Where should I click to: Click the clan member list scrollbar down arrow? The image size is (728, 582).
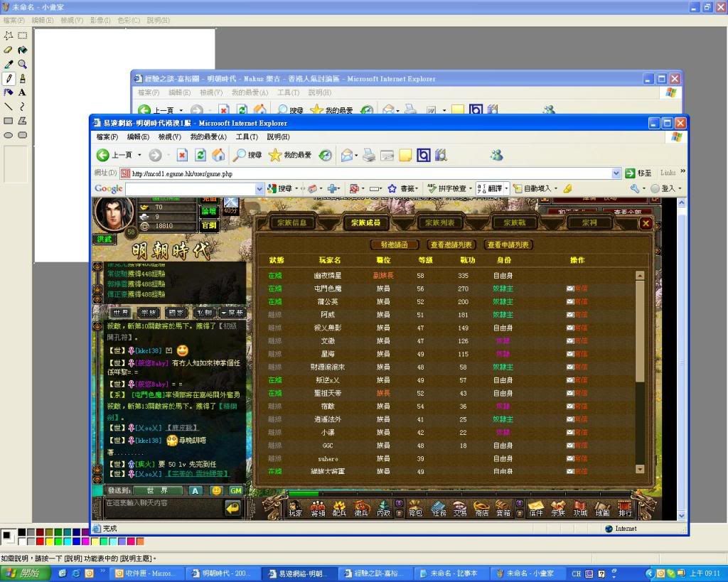(640, 469)
